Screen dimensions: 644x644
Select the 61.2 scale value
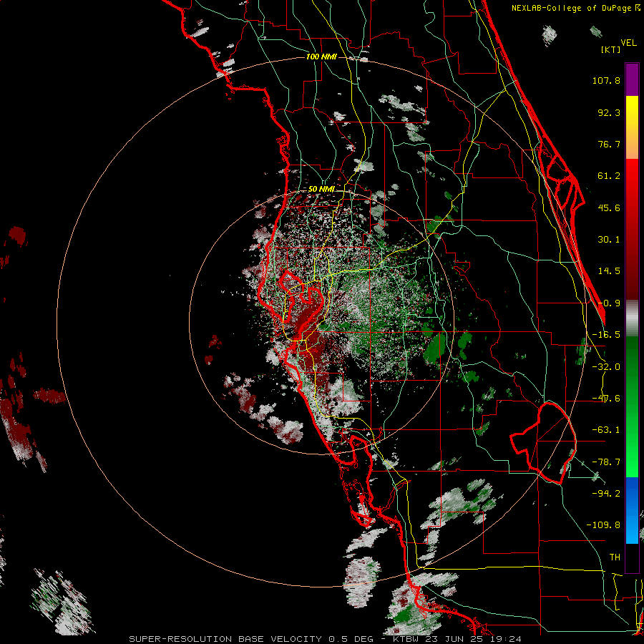click(x=609, y=176)
